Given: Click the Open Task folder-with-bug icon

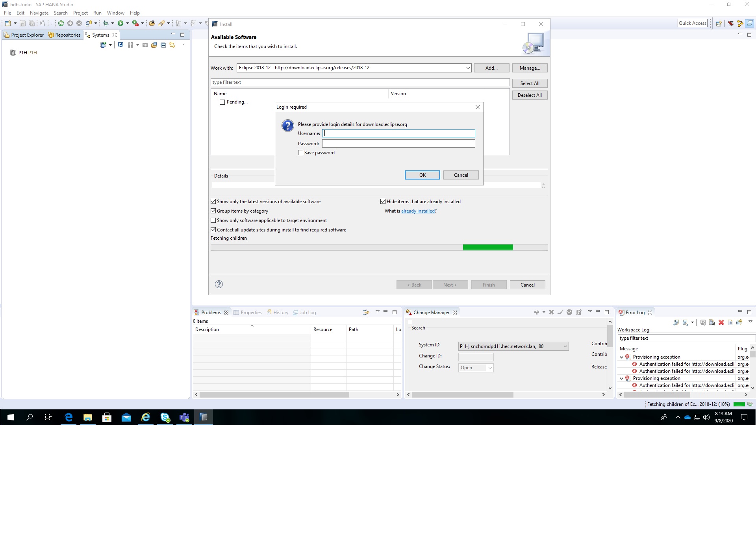Looking at the screenshot, I should point(152,23).
